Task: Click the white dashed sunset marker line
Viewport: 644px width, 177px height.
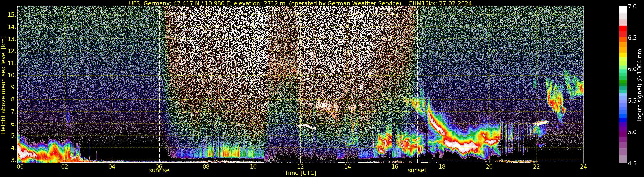Action: pos(417,85)
